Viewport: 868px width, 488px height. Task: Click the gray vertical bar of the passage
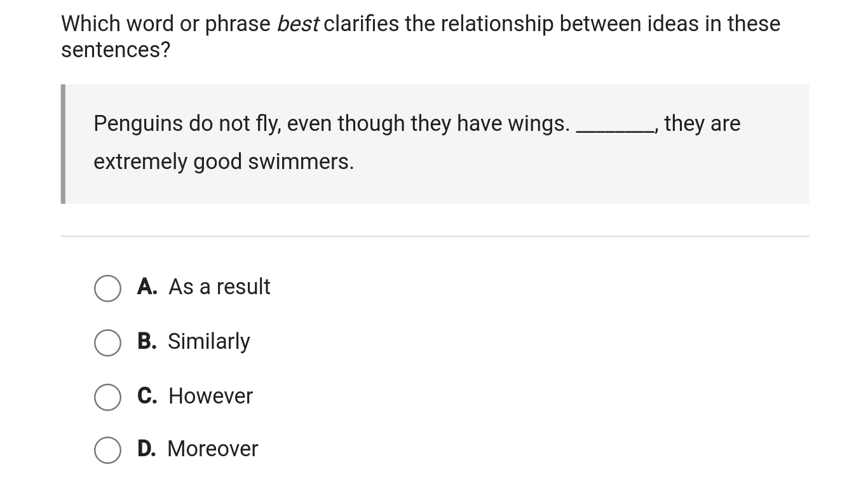pos(63,144)
